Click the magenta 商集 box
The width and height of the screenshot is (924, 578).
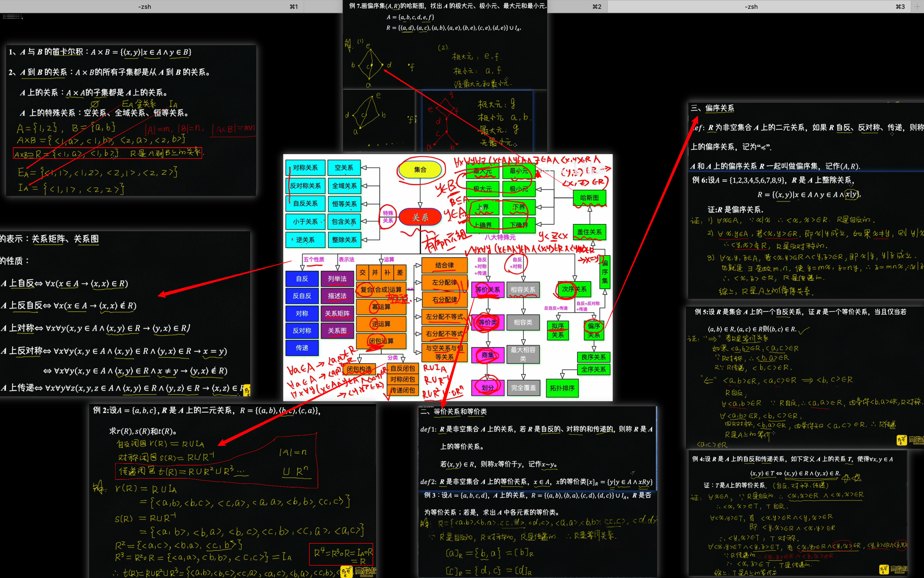point(488,355)
